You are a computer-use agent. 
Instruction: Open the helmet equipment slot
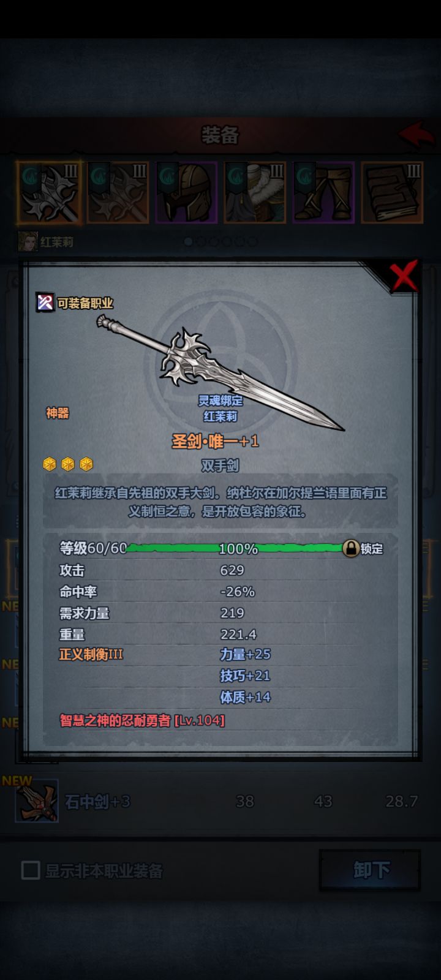[187, 192]
